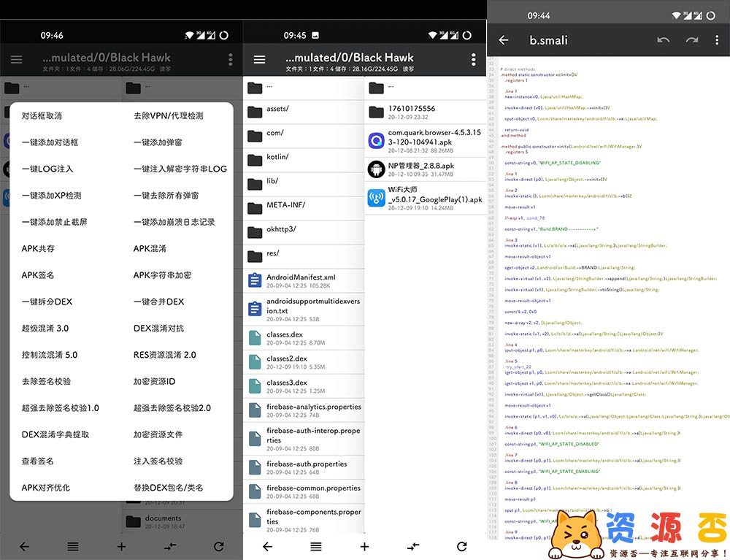The height and width of the screenshot is (560, 730).
Task: Choose APK字符串加密 option
Action: [x=162, y=275]
